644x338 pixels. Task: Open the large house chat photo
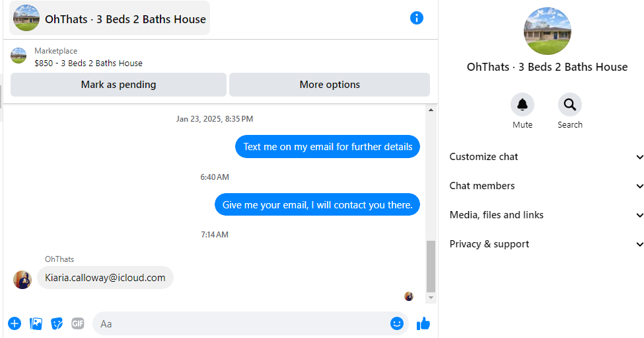pyautogui.click(x=547, y=31)
